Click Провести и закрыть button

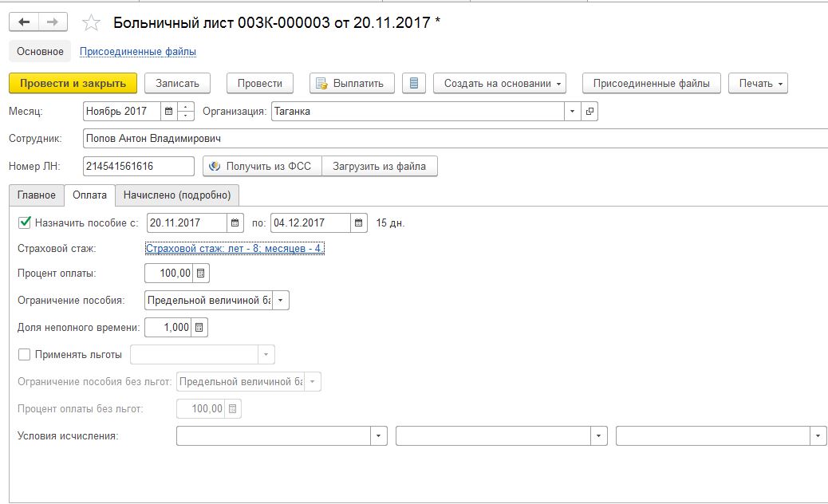tap(73, 84)
